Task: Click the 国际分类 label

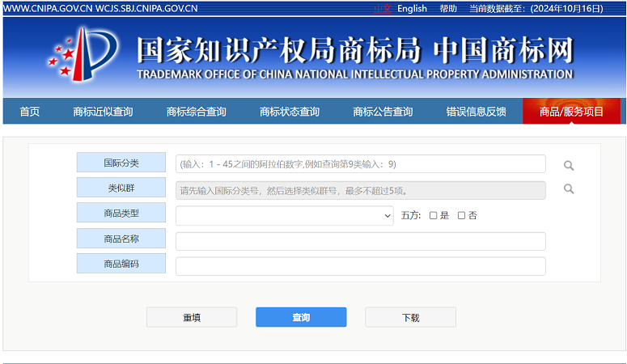Action: [x=121, y=163]
